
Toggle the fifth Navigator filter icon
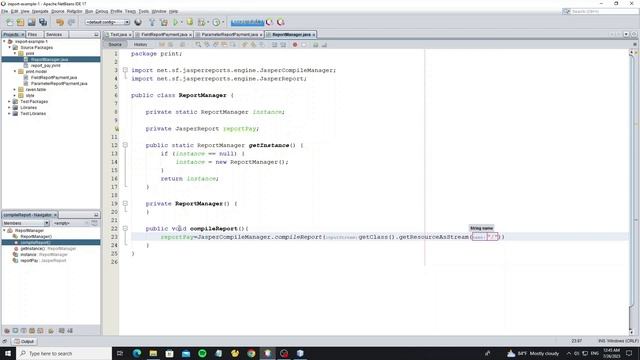pyautogui.click(x=40, y=331)
